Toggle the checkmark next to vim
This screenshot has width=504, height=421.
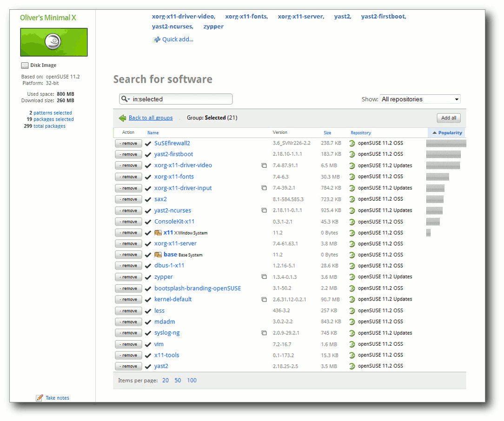click(x=148, y=345)
